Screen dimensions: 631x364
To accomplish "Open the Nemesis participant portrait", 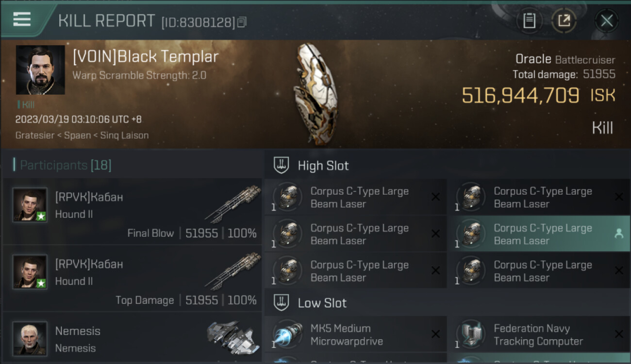I will [x=30, y=339].
